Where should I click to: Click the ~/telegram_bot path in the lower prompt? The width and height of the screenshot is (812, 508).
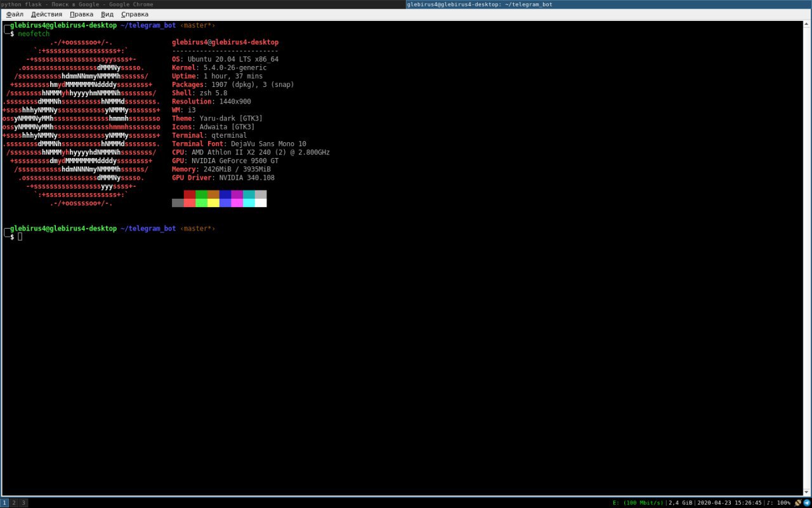148,229
